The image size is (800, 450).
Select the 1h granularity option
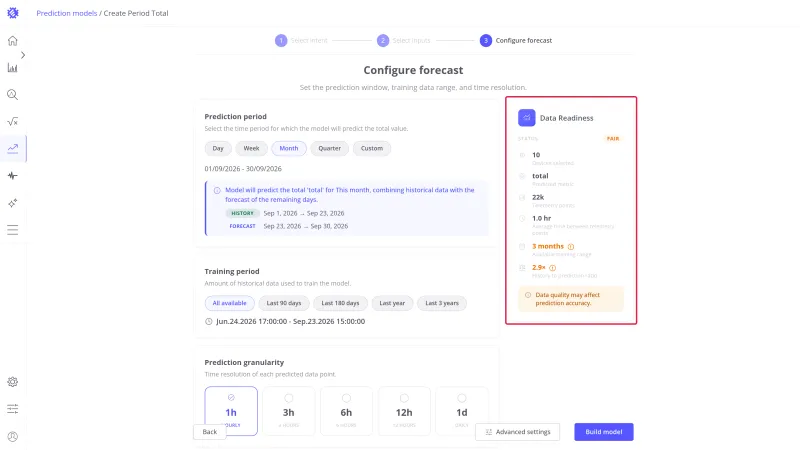[231, 411]
